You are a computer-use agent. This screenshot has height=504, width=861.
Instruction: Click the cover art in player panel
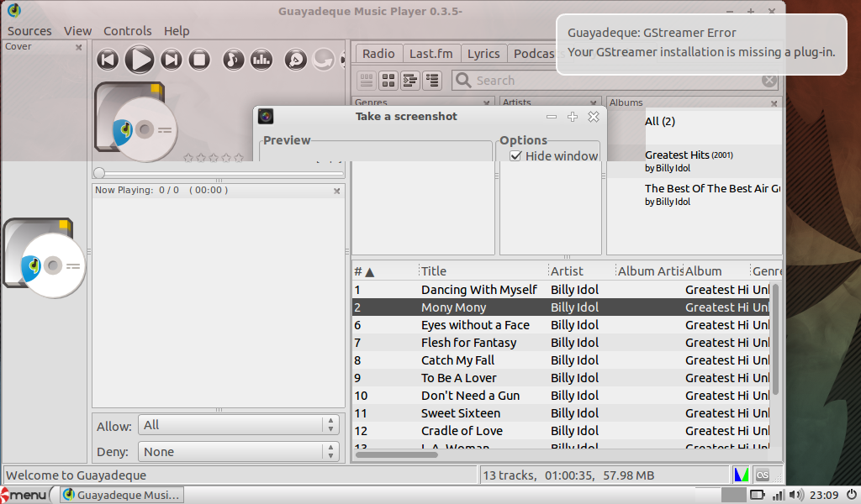(135, 122)
